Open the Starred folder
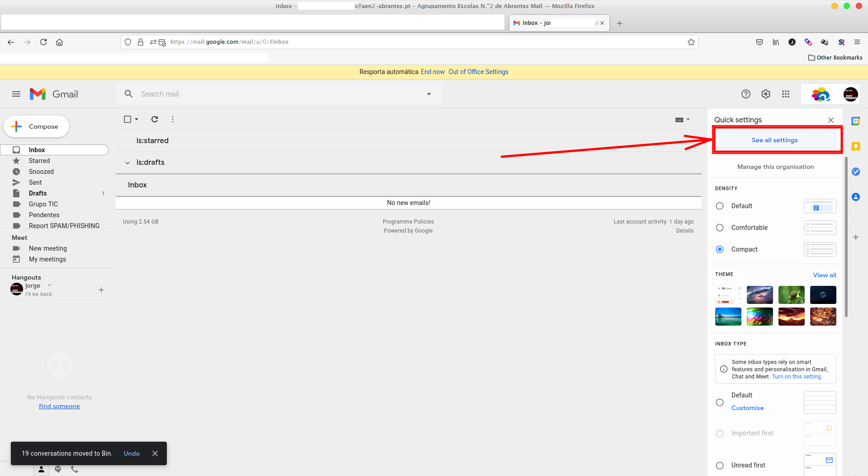The height and width of the screenshot is (476, 868). [39, 161]
